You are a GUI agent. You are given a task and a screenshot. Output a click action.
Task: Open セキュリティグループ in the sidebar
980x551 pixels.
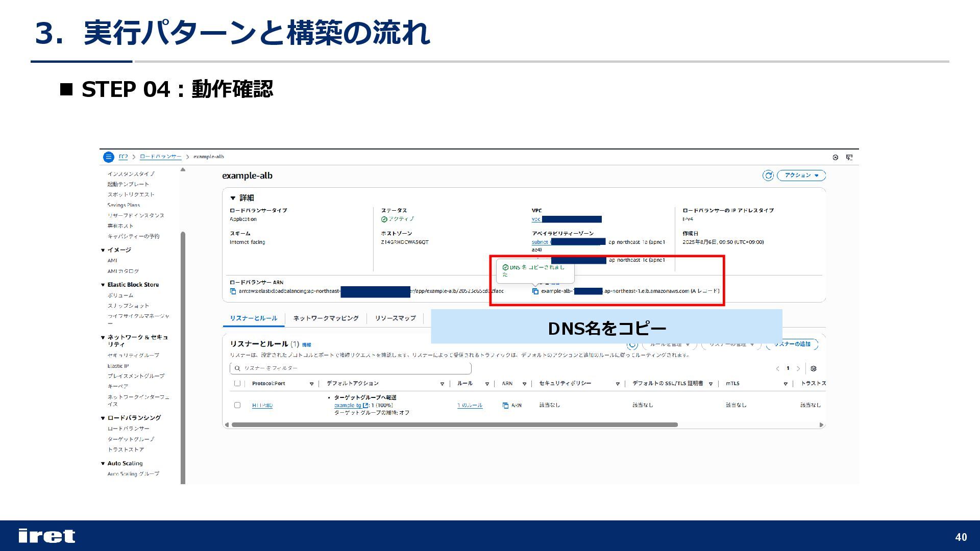point(133,355)
